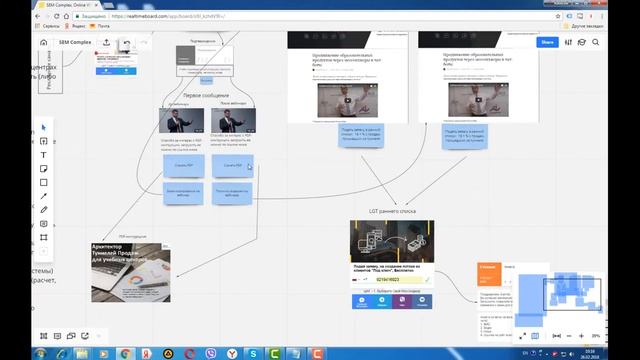Screen dimensions: 640x360
Task: Select the Первое сообщение heading text
Action: (206, 96)
